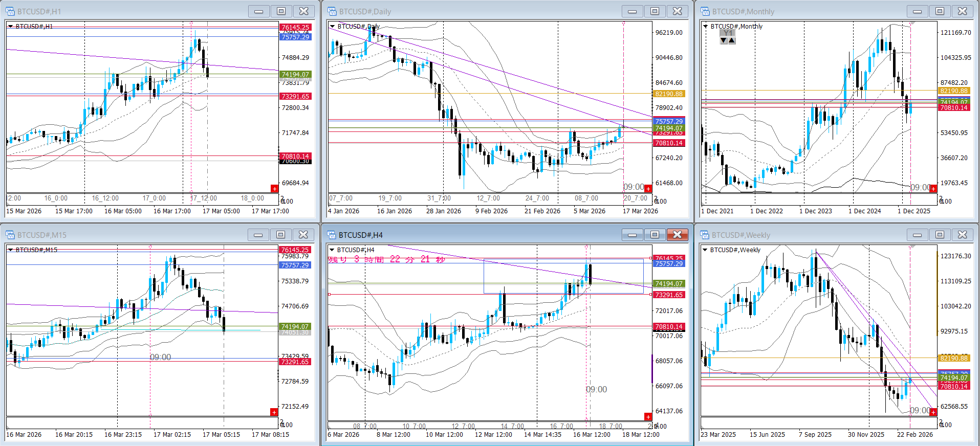Expand the BTCUSD#,H1 chart label triangle

[10, 26]
